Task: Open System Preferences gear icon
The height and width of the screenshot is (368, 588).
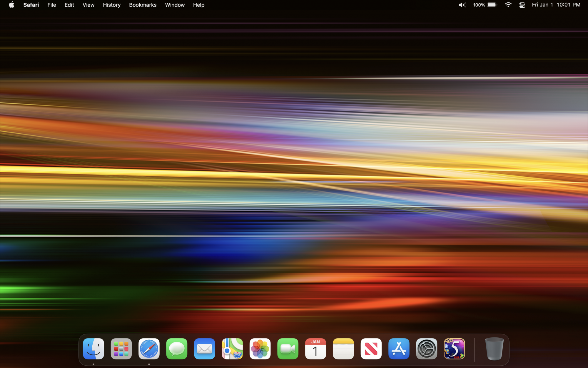Action: 427,349
